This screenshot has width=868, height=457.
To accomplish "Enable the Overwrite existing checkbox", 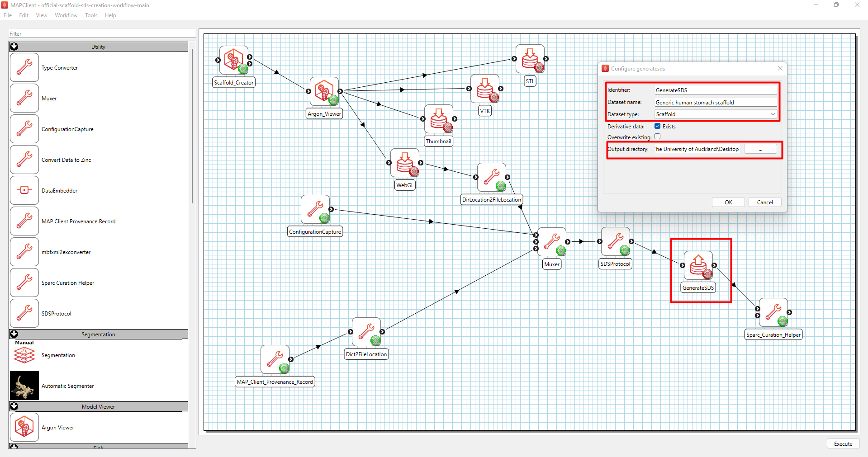I will pos(658,137).
